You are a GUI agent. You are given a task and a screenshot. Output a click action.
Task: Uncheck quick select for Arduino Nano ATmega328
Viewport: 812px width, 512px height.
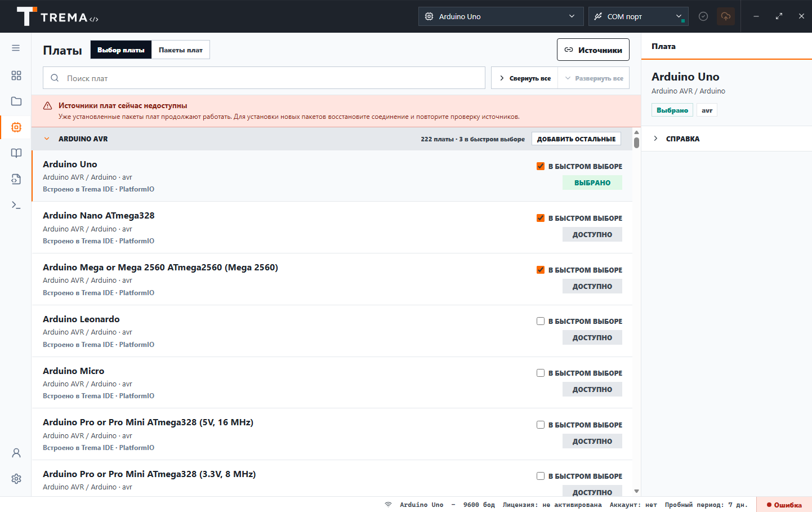(x=541, y=218)
